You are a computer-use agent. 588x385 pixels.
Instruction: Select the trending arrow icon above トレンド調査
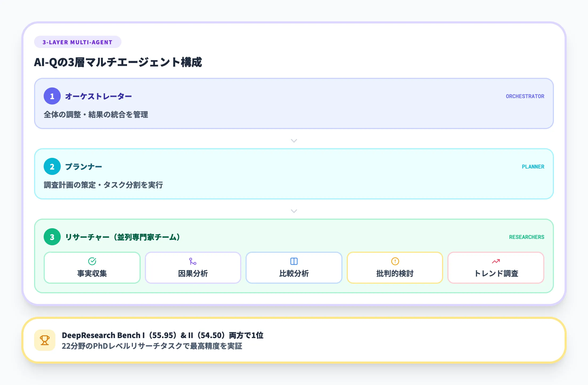coord(496,261)
